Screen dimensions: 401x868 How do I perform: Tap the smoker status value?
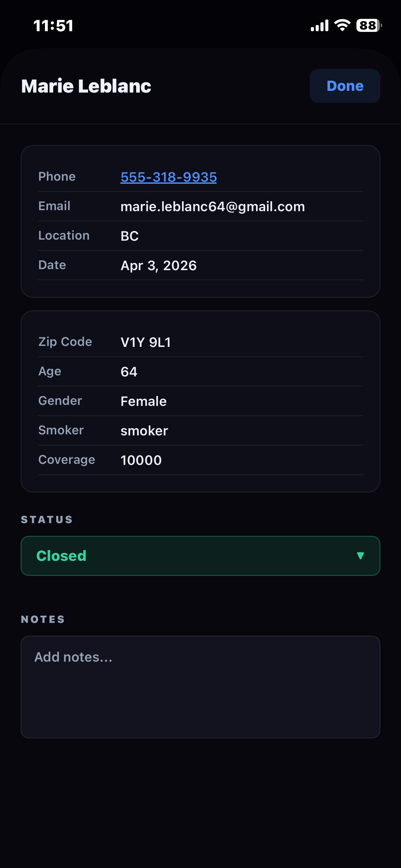coord(144,431)
